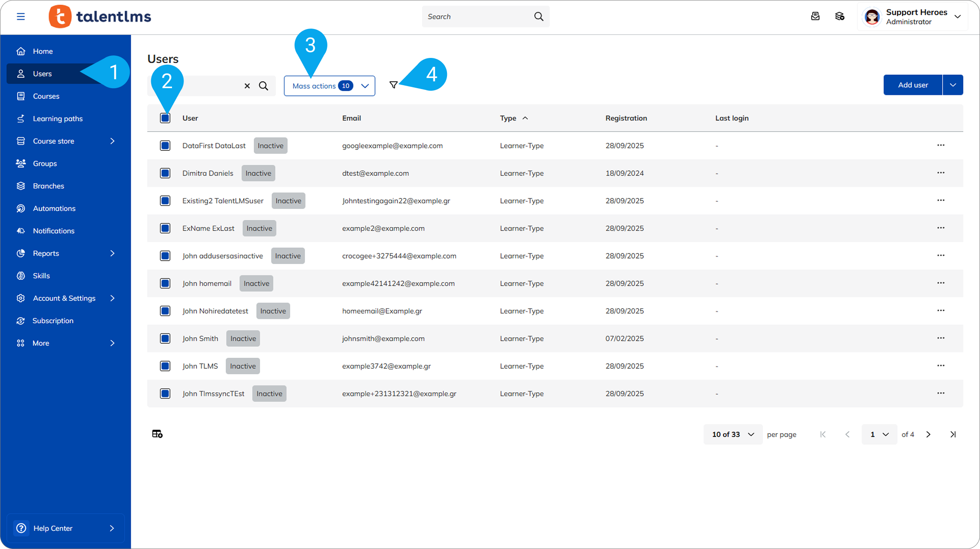
Task: Open the messages inbox icon
Action: click(815, 17)
